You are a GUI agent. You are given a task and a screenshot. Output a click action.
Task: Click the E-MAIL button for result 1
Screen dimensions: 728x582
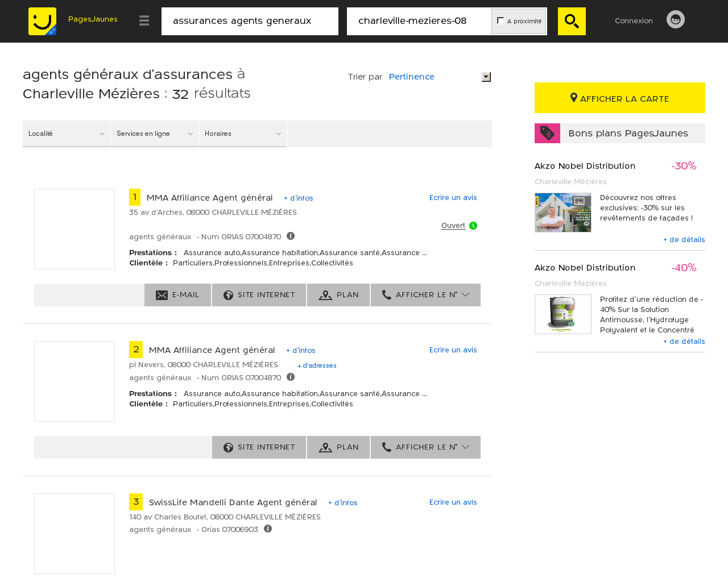pos(177,295)
